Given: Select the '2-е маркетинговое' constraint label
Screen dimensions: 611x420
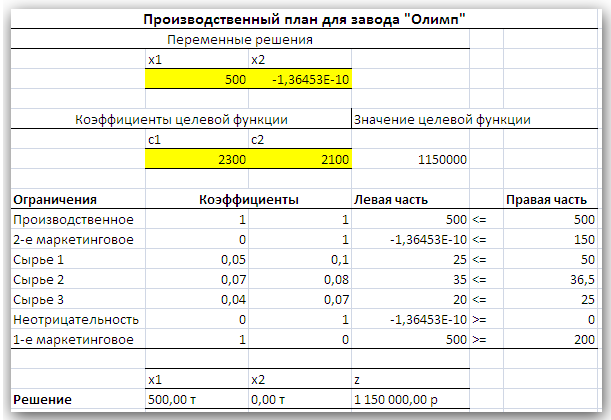Looking at the screenshot, I should click(x=78, y=239).
